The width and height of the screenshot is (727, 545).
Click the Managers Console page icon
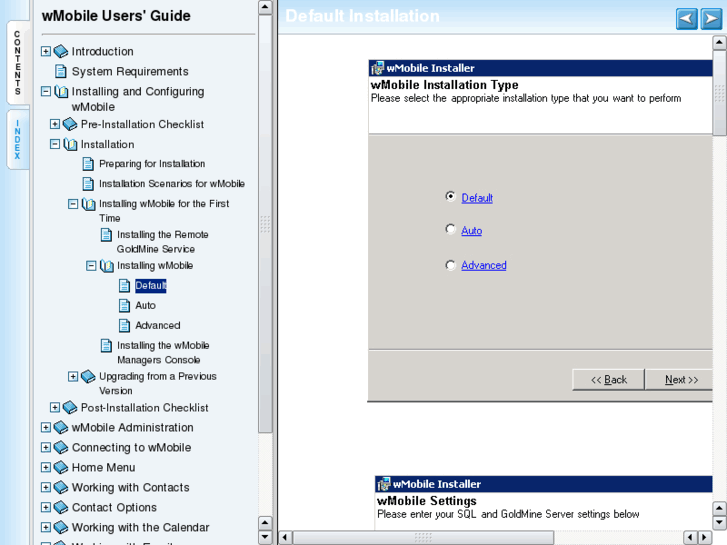click(106, 345)
